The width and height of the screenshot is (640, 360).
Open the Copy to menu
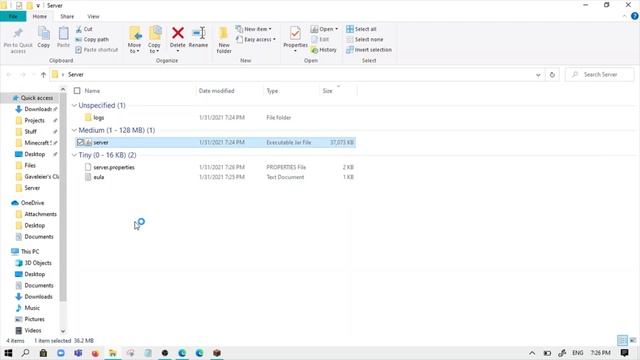point(154,40)
